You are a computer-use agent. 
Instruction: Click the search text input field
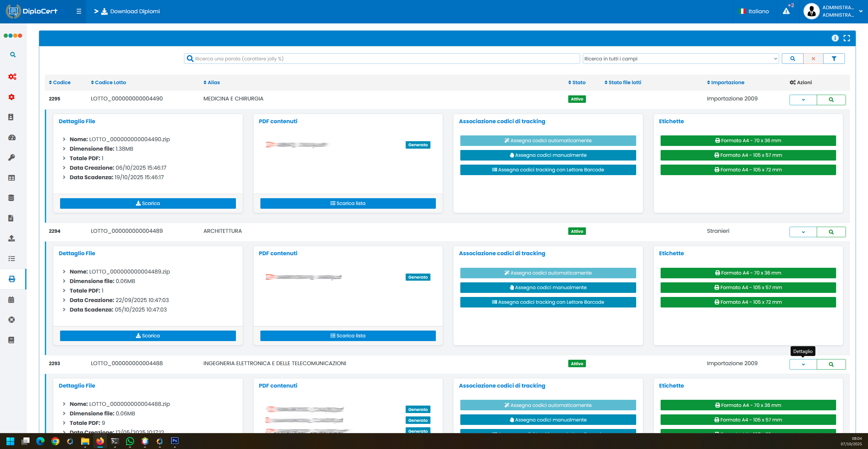point(382,59)
